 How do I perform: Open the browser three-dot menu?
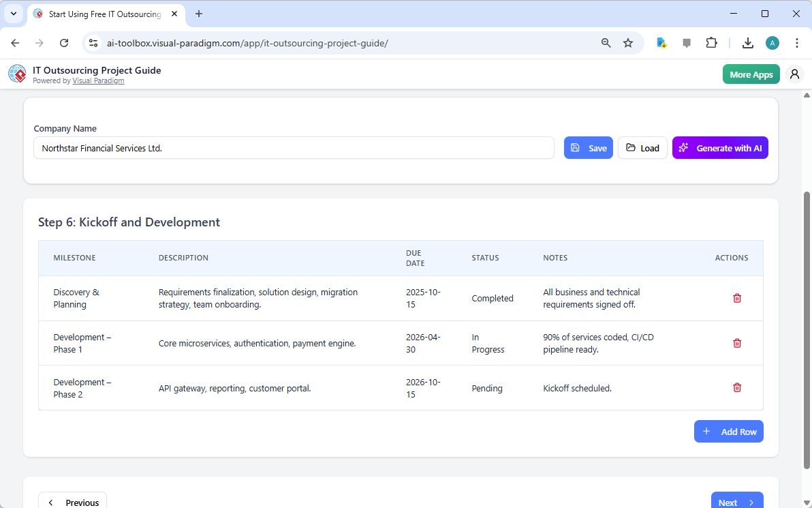(797, 42)
